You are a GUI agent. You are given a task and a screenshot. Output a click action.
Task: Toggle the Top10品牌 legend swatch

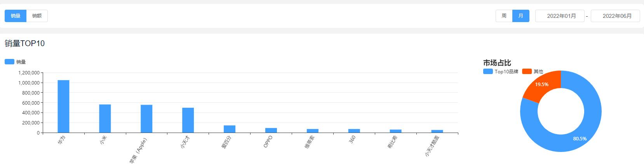[x=488, y=72]
